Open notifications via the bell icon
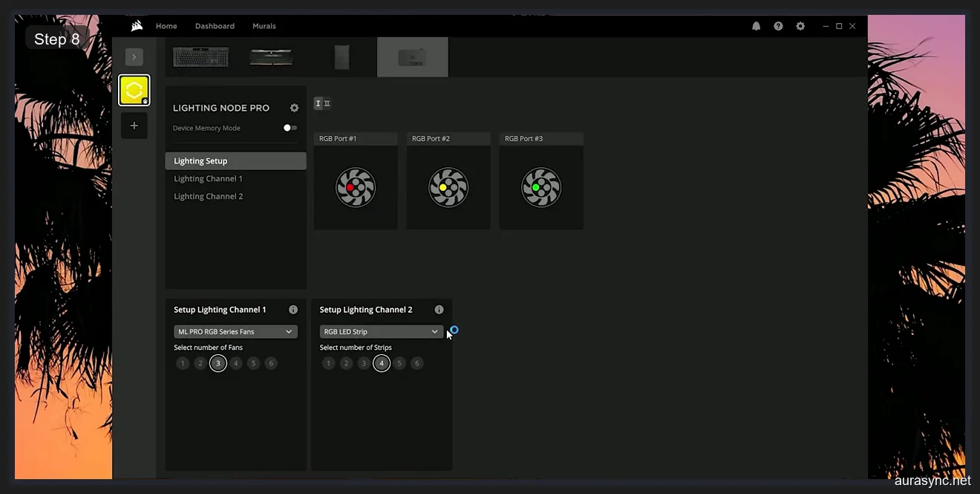The width and height of the screenshot is (980, 494). coord(756,25)
